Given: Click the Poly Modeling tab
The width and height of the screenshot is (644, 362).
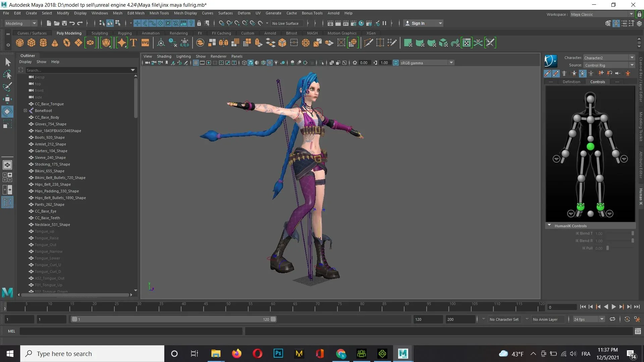Looking at the screenshot, I should [69, 33].
